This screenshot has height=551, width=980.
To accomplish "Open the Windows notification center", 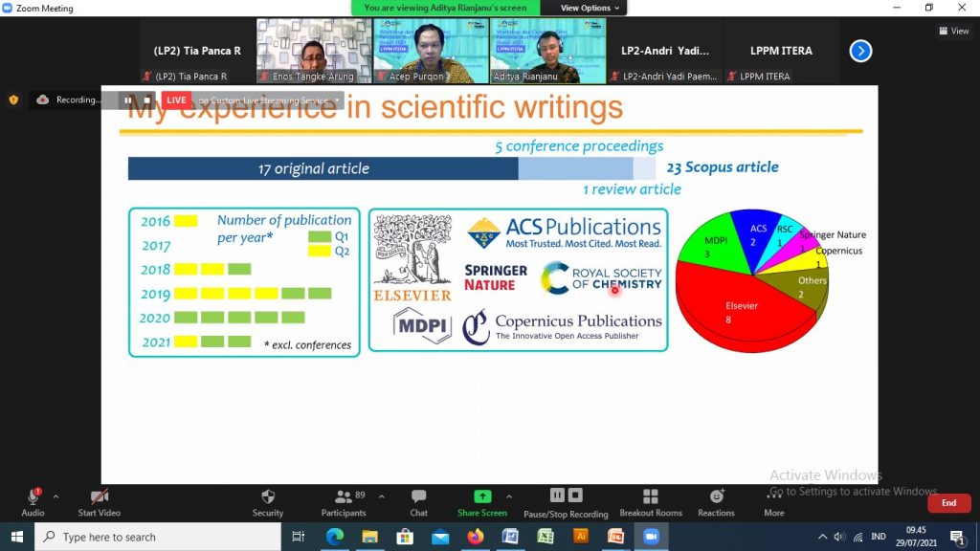I will pyautogui.click(x=957, y=537).
